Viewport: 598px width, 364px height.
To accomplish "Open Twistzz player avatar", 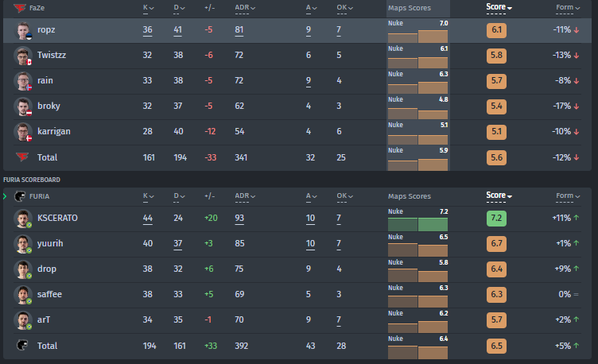I will (x=23, y=56).
